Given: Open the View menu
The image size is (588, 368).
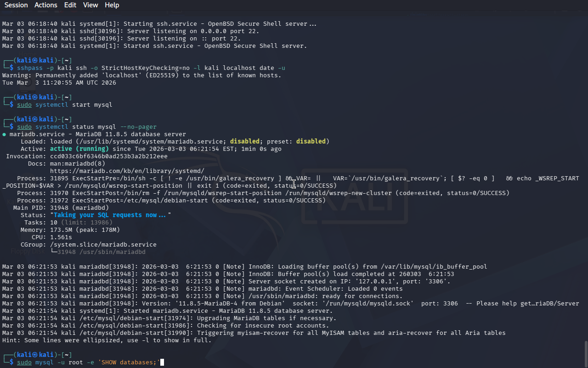Looking at the screenshot, I should [90, 5].
